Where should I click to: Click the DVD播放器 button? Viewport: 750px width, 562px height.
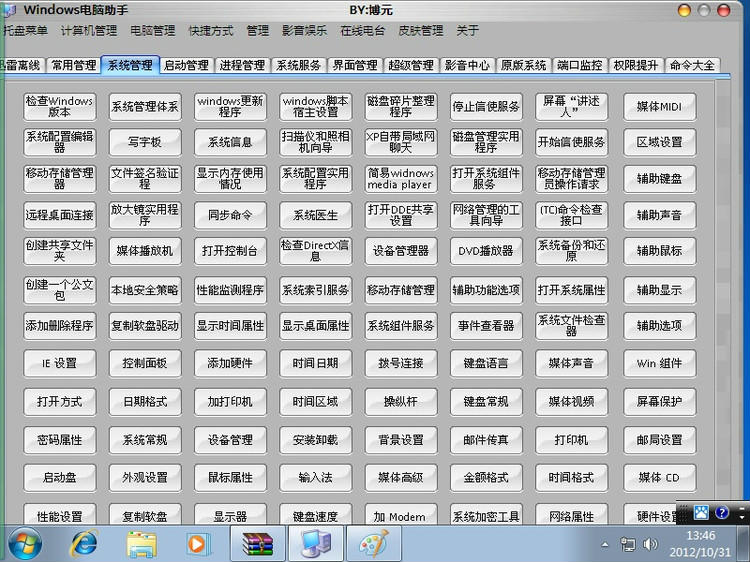point(486,251)
